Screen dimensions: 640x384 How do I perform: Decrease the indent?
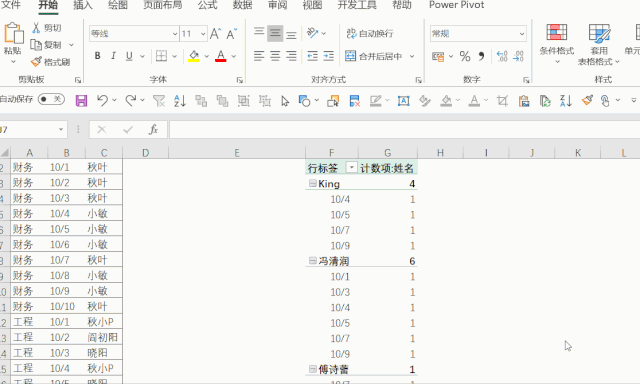[313, 56]
